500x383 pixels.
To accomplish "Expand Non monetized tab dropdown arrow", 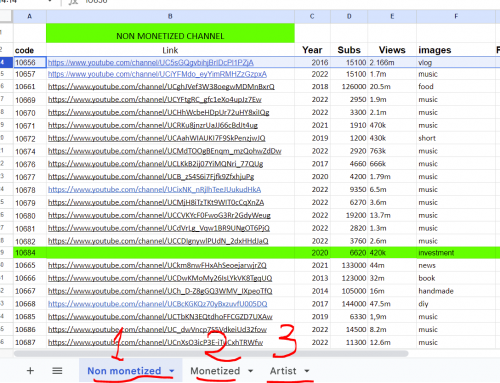I will 172,371.
